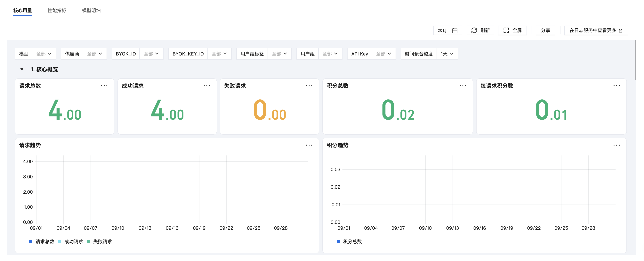Click the 分享 button
644x261 pixels.
(545, 30)
